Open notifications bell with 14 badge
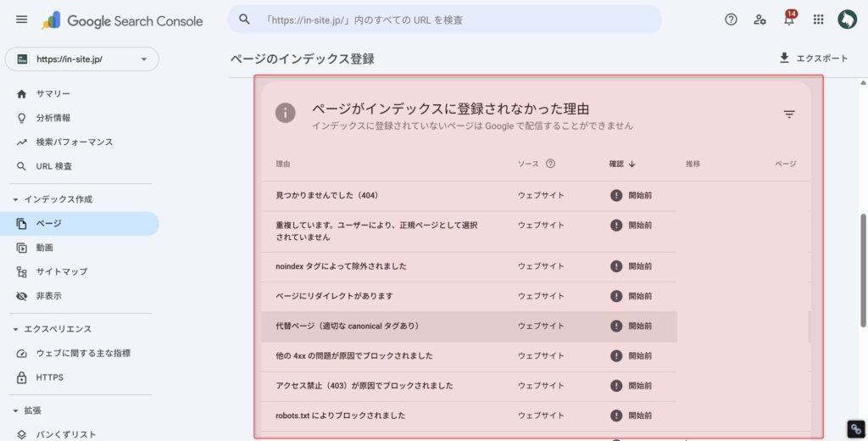This screenshot has width=868, height=441. [789, 19]
